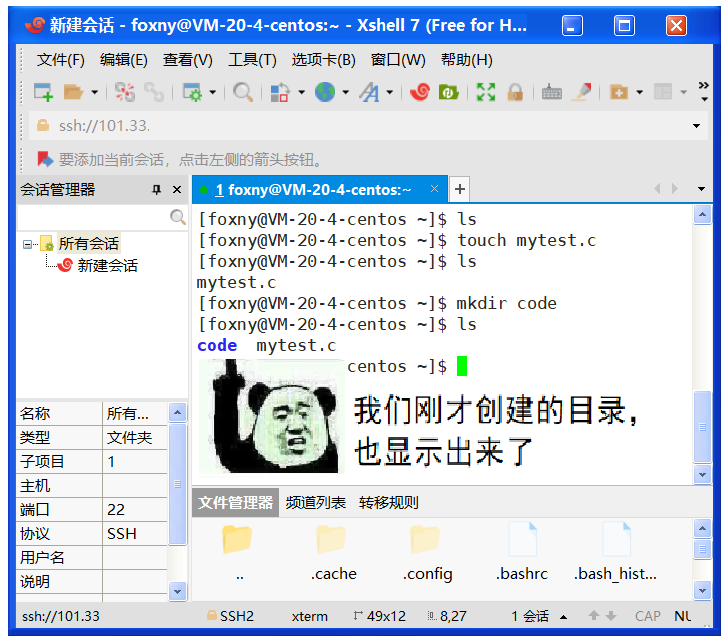
Task: Click the keyboard key-mapping icon
Action: coord(551,92)
